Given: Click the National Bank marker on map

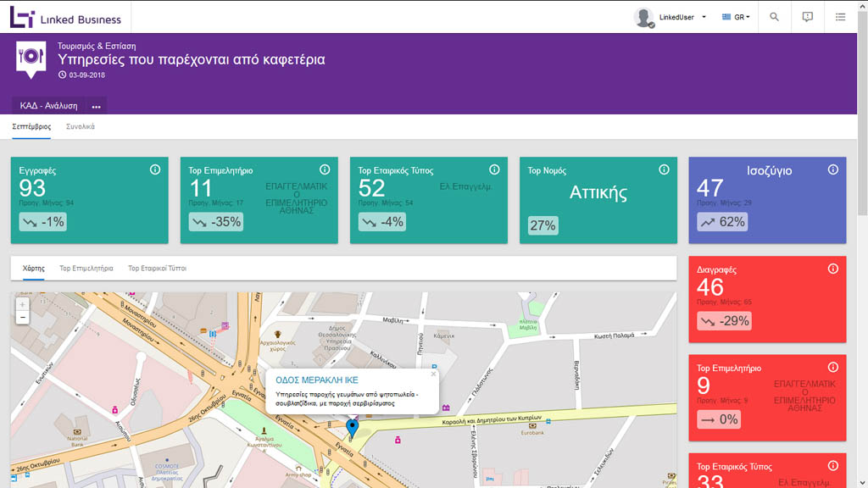Looking at the screenshot, I should (77, 432).
